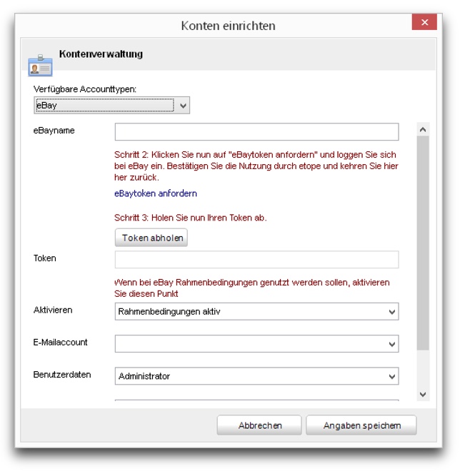Follow the eBaytoken anfordern link

156,193
